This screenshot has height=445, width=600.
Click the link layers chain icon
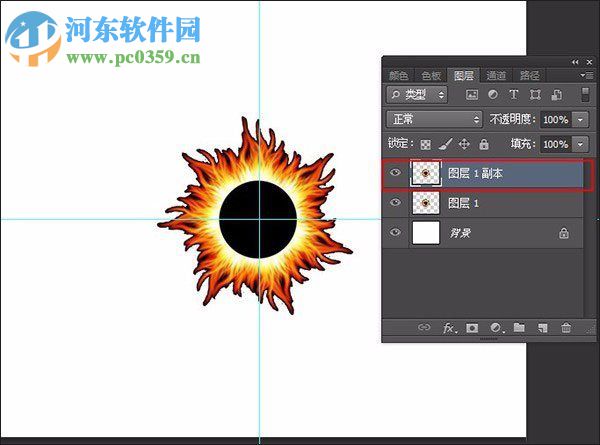[424, 328]
